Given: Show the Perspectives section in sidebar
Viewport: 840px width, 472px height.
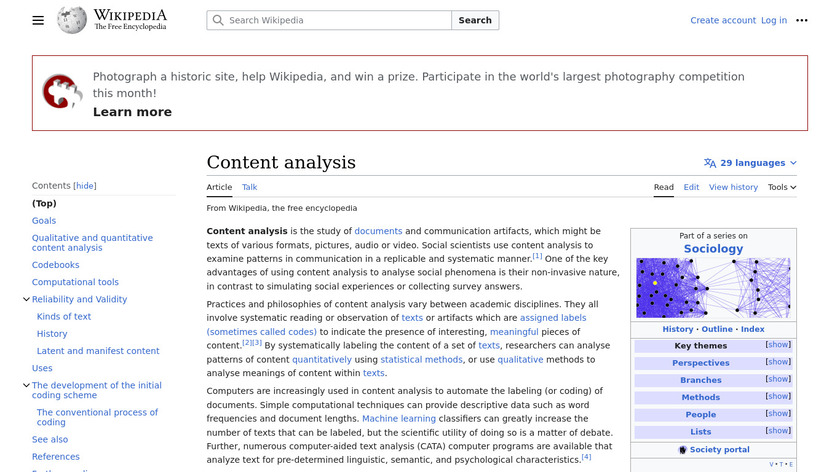Looking at the screenshot, I should click(x=777, y=362).
